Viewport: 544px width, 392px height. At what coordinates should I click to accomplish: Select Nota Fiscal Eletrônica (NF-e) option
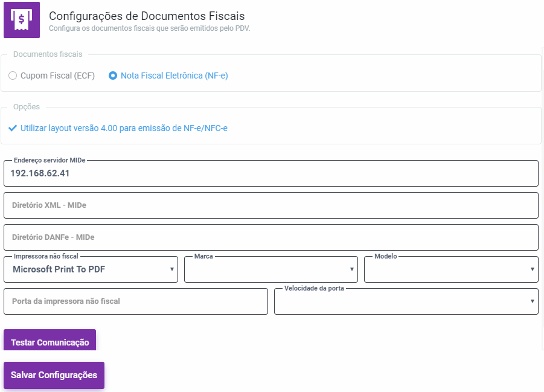(113, 76)
